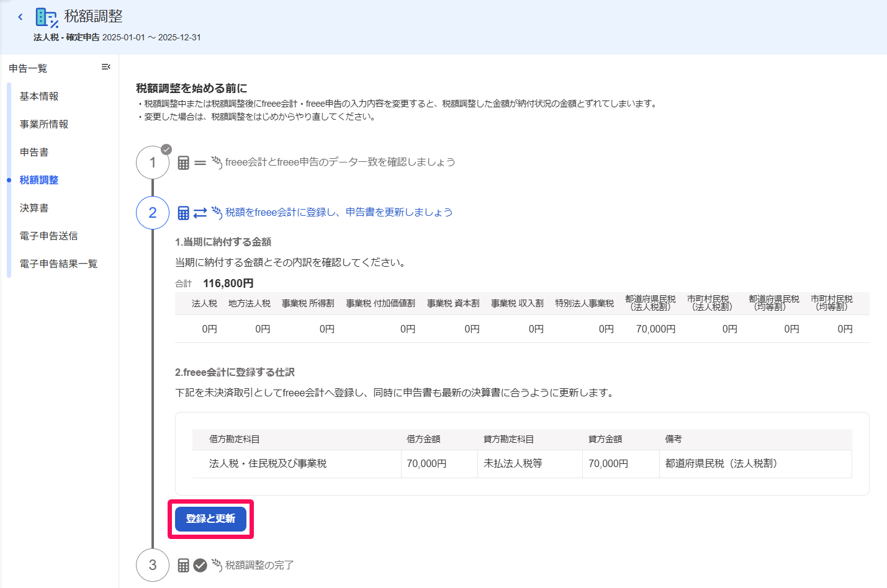Click the 地方法人税 column header
Viewport: 887px width, 588px height.
point(250,303)
